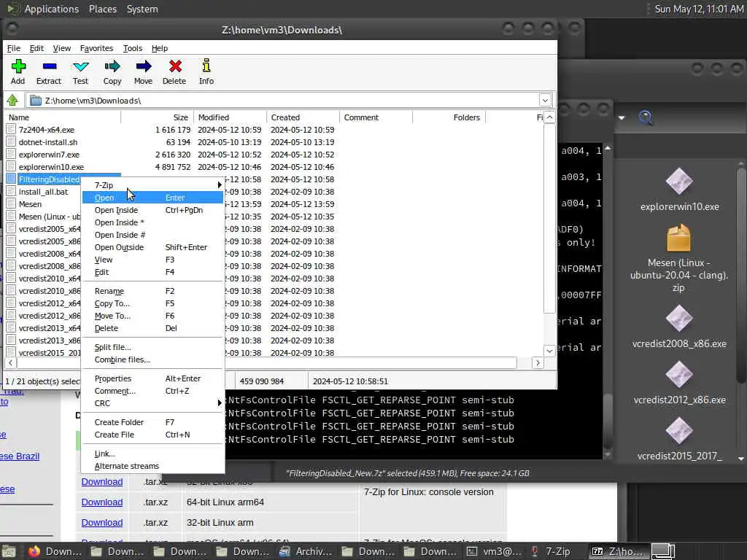
Task: Click file icon next to 7z2404-x64.exe
Action: pos(11,130)
